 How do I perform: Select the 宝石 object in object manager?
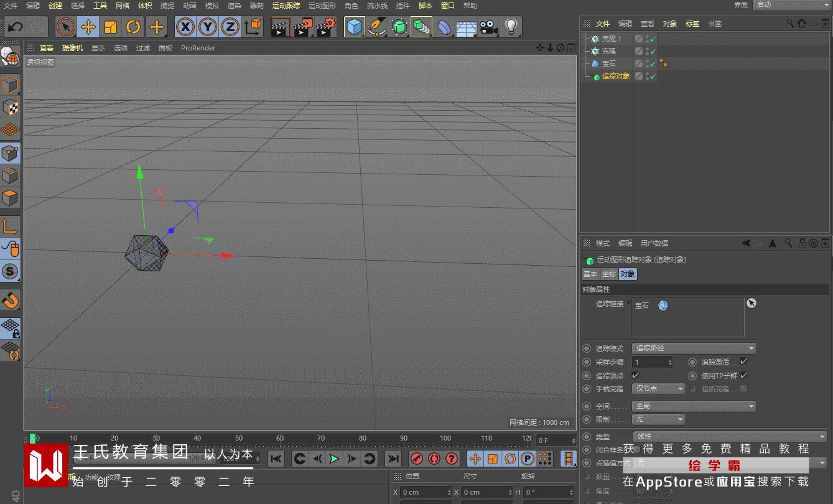click(608, 63)
